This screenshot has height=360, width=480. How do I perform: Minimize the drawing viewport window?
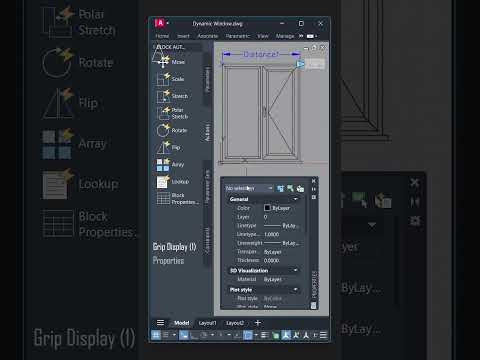tap(306, 48)
